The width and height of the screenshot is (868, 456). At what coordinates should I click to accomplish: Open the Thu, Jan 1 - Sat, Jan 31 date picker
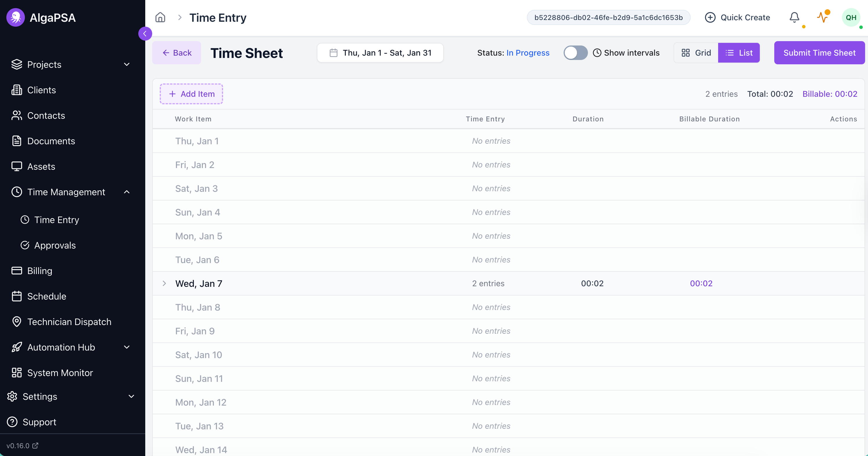click(380, 53)
